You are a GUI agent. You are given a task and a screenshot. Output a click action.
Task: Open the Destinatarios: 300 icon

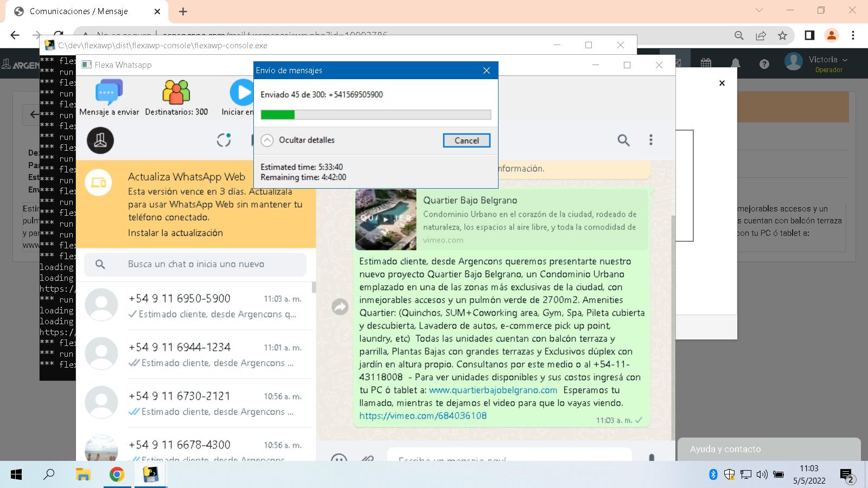(x=176, y=93)
